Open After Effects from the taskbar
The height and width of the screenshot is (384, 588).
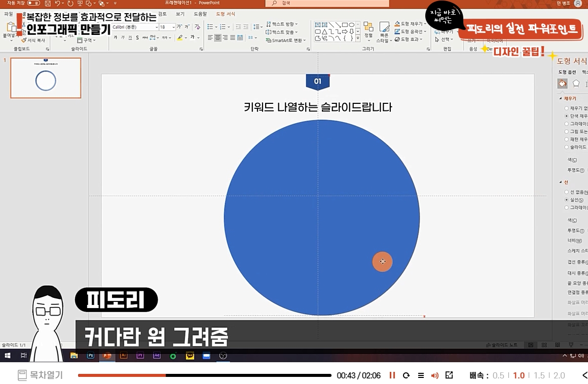(x=157, y=356)
